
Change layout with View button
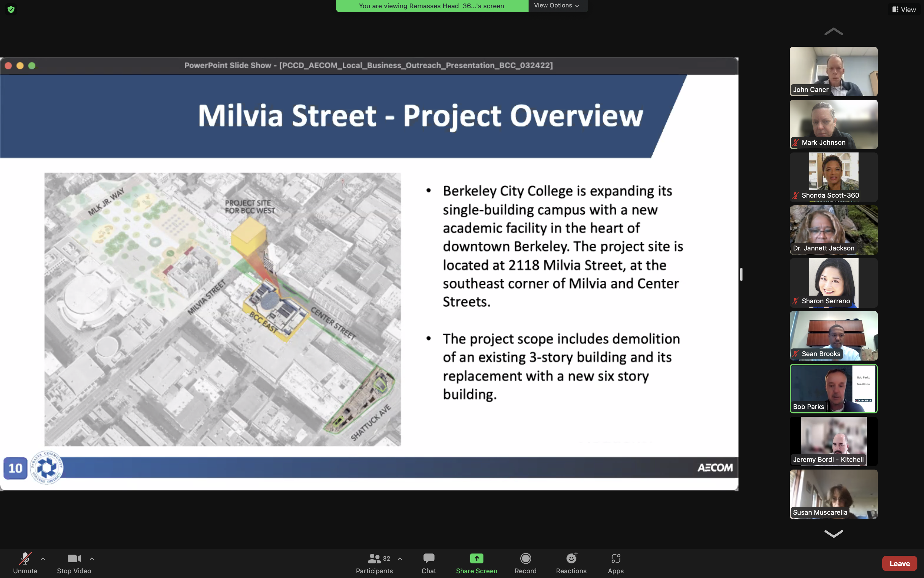[x=904, y=10]
